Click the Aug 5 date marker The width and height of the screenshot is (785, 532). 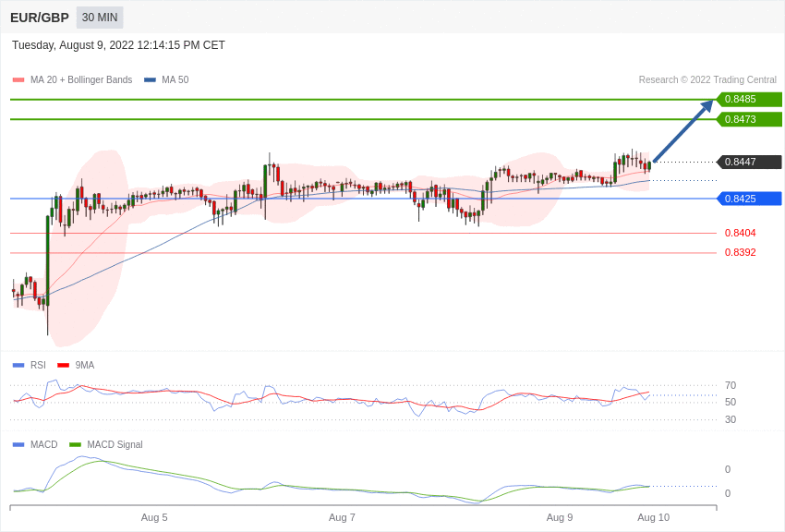(x=154, y=517)
